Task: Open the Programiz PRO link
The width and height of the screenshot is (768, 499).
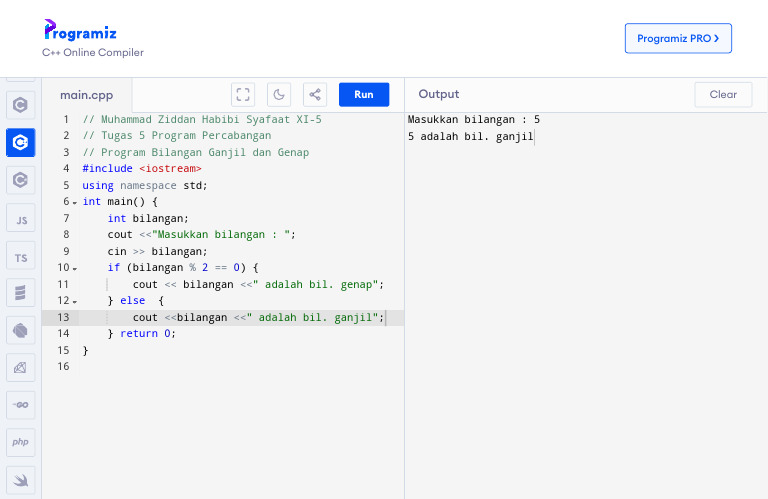Action: coord(678,38)
